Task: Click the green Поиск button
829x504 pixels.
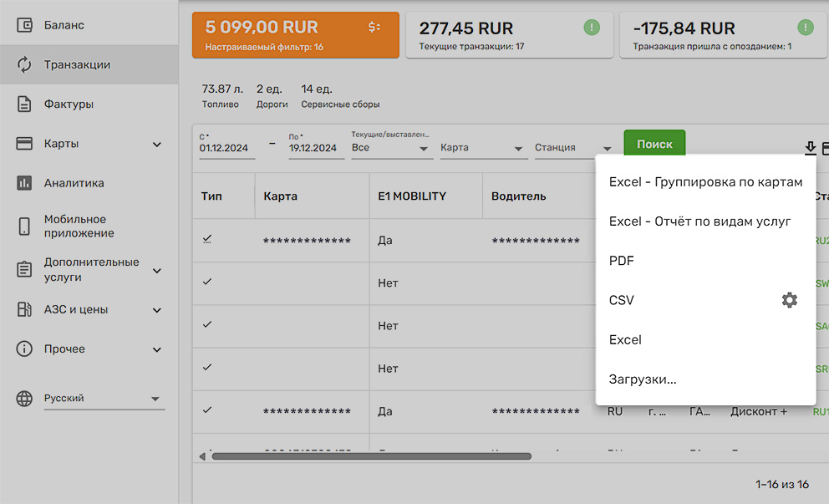Action: click(x=654, y=143)
